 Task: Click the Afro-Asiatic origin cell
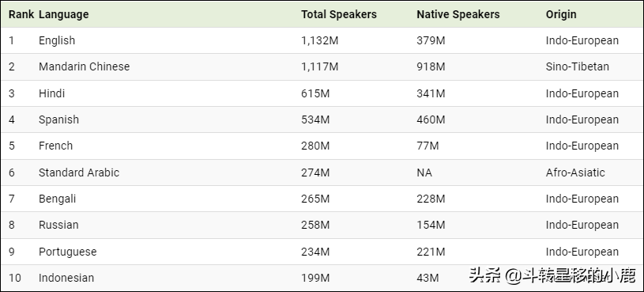coord(575,173)
